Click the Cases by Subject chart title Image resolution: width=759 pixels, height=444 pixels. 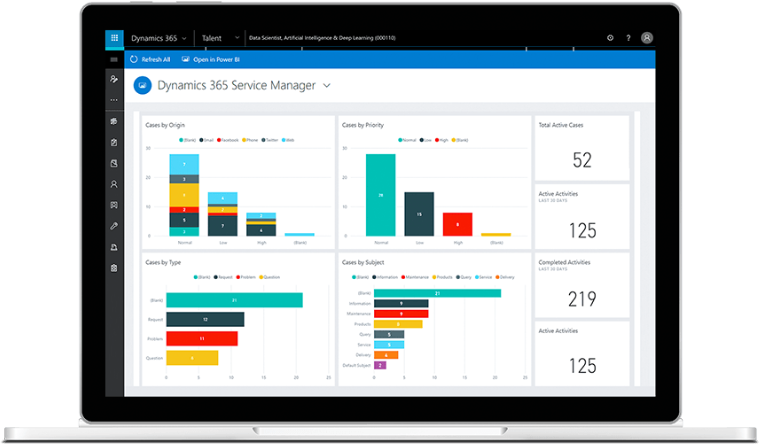pos(363,262)
